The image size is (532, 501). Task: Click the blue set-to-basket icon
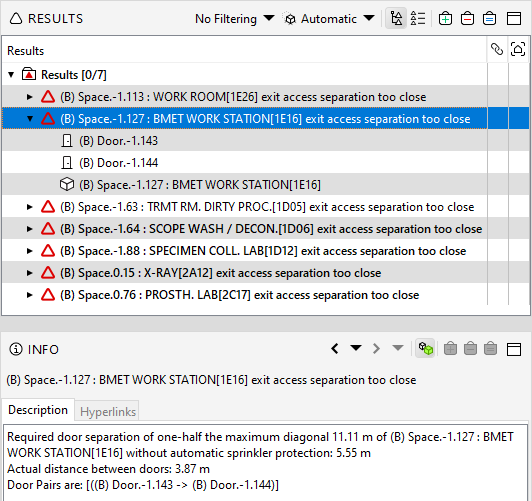(489, 19)
